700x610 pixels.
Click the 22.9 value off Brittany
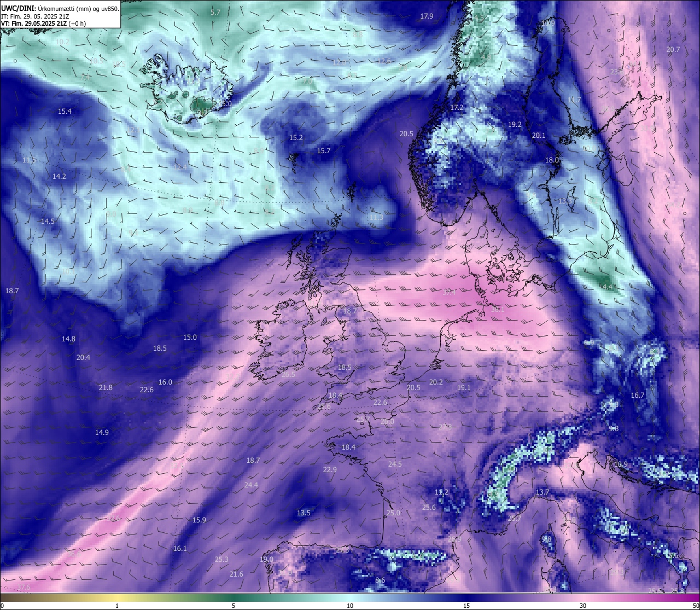[330, 470]
